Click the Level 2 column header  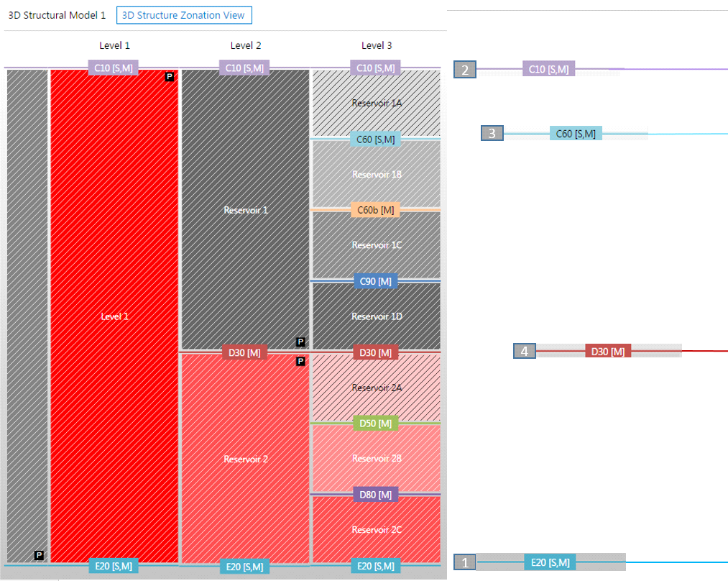click(x=245, y=45)
